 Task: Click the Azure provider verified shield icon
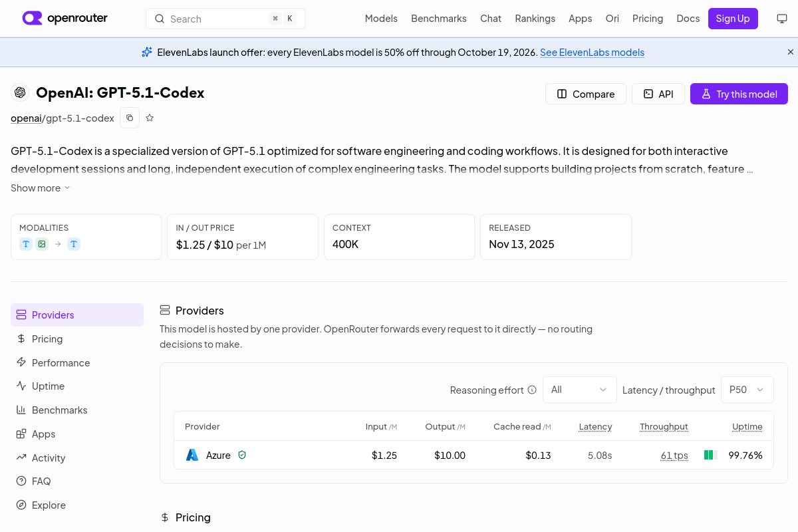click(x=242, y=455)
